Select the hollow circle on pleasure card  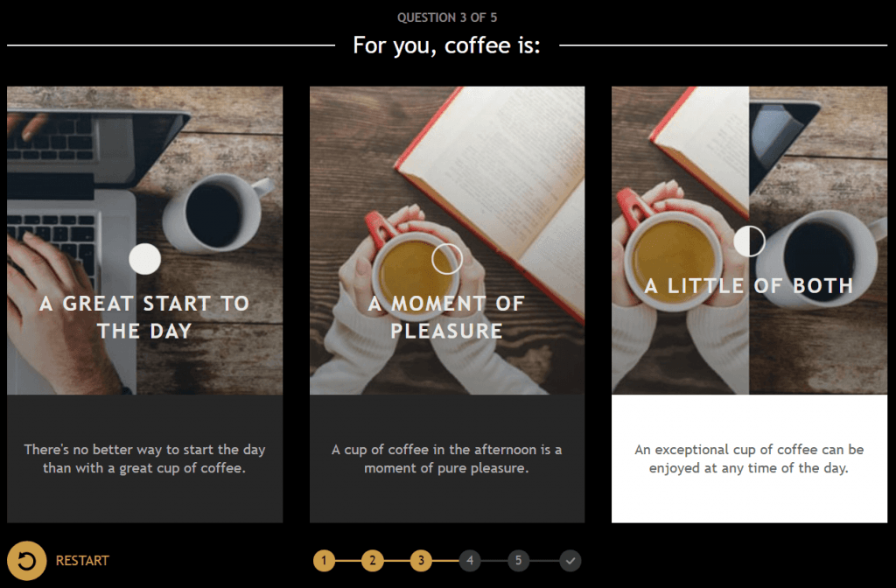pyautogui.click(x=447, y=259)
